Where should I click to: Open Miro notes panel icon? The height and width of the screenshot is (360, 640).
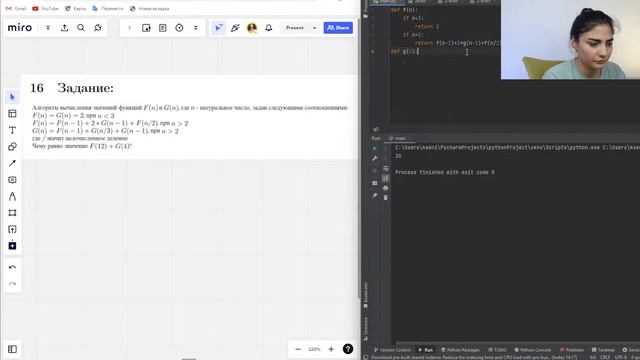162,28
